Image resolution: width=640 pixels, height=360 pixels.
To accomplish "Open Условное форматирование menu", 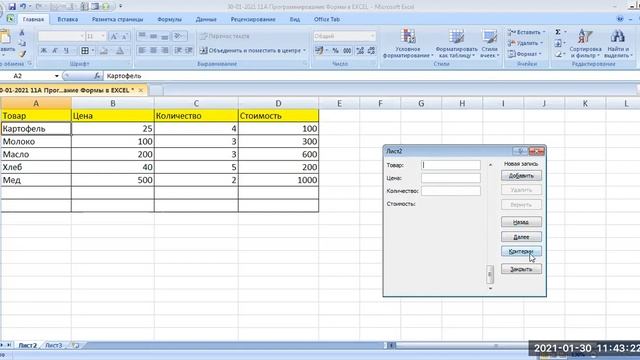I will 408,43.
